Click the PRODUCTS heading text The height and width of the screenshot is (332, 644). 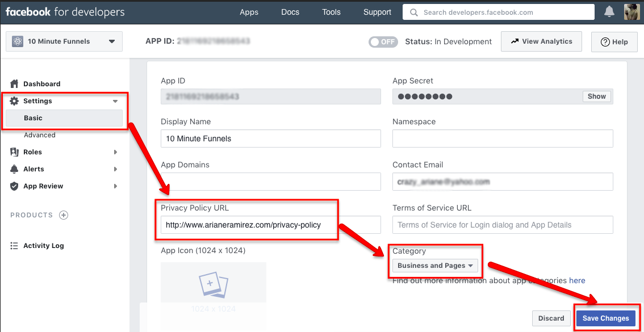[32, 215]
